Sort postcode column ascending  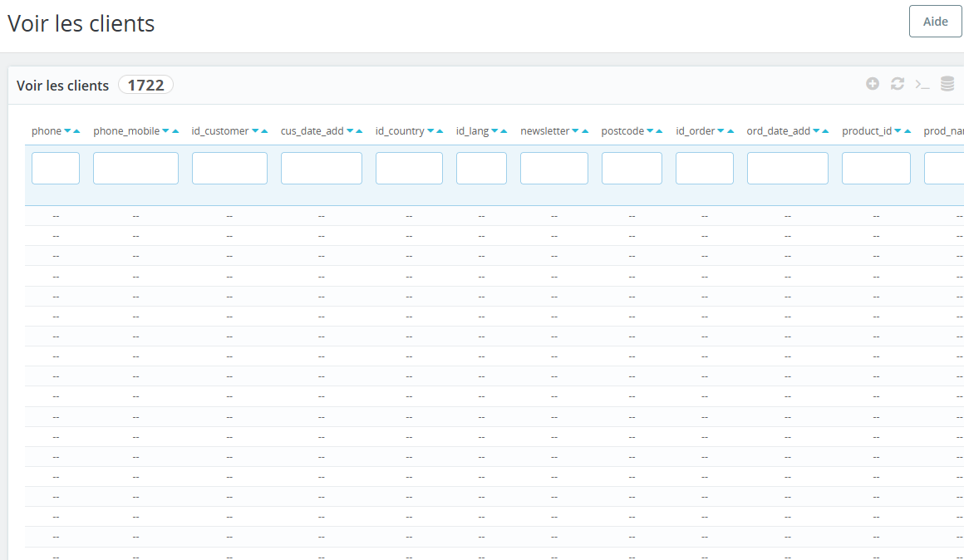coord(659,131)
